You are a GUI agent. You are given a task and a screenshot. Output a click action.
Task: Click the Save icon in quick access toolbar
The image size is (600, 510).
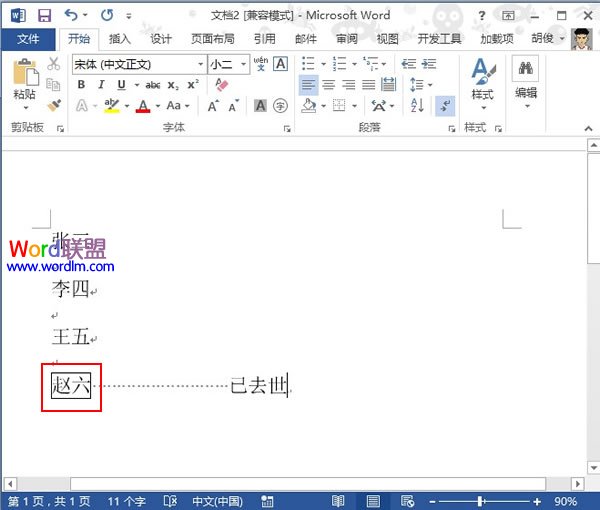[44, 15]
